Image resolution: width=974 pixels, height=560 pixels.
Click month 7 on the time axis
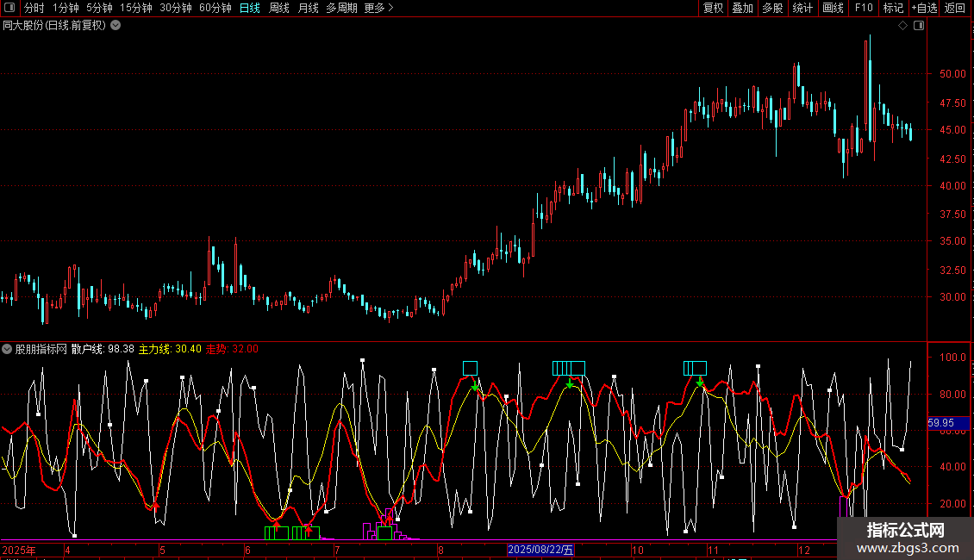337,550
